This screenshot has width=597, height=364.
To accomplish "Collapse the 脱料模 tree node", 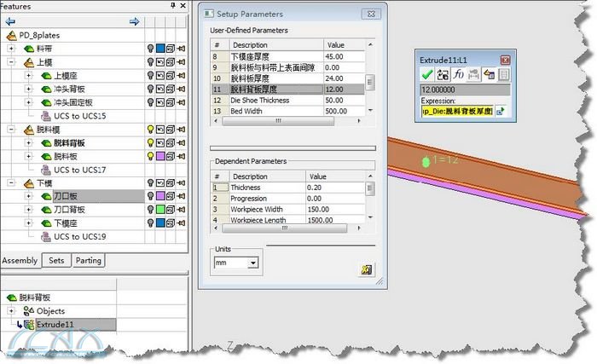I will click(11, 130).
